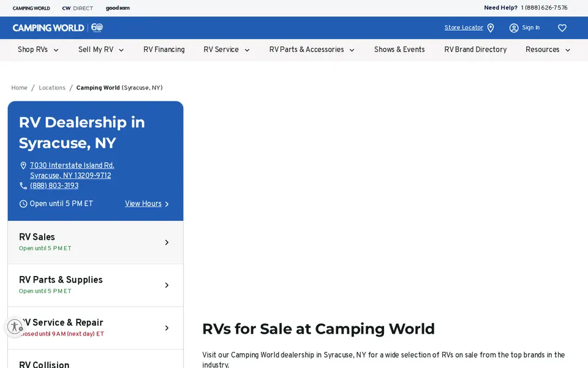The image size is (588, 368).
Task: Click the chevron next to View Hours
Action: (x=167, y=204)
